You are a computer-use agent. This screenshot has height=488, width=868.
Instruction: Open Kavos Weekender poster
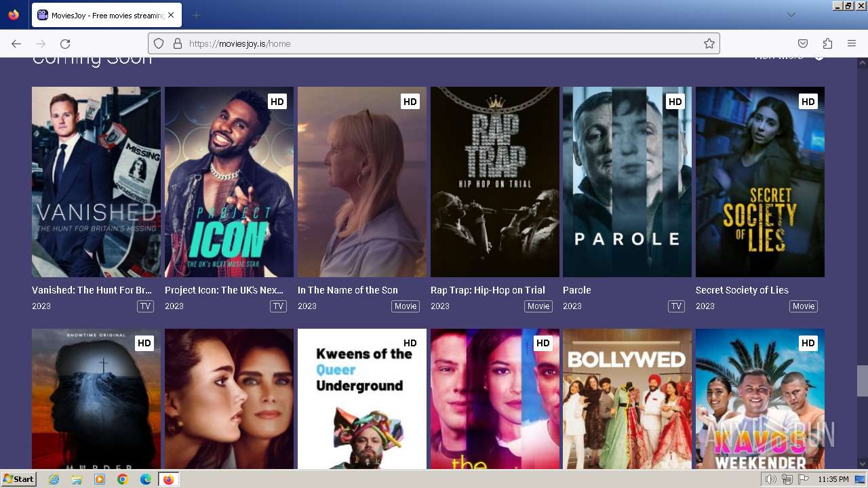760,399
